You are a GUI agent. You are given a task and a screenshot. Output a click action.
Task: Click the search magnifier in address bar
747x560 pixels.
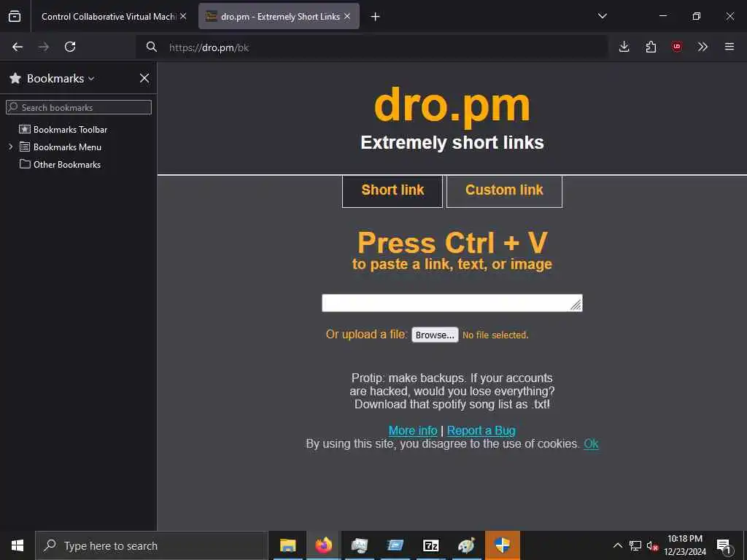152,47
